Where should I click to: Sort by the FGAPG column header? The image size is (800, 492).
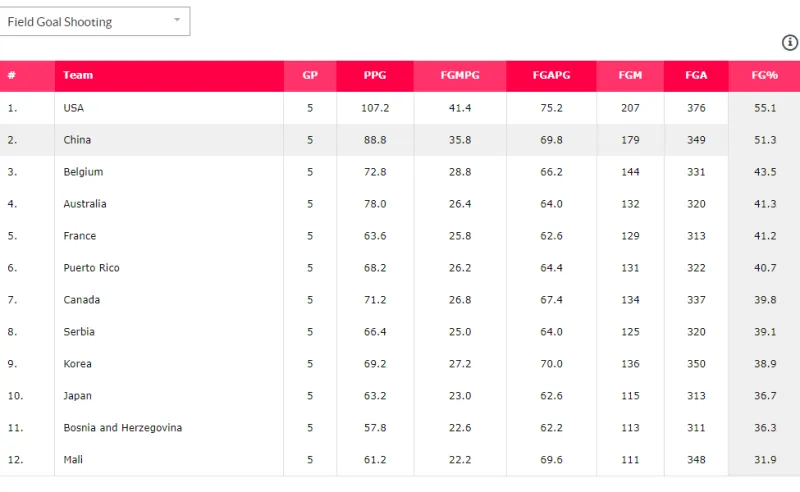[551, 76]
